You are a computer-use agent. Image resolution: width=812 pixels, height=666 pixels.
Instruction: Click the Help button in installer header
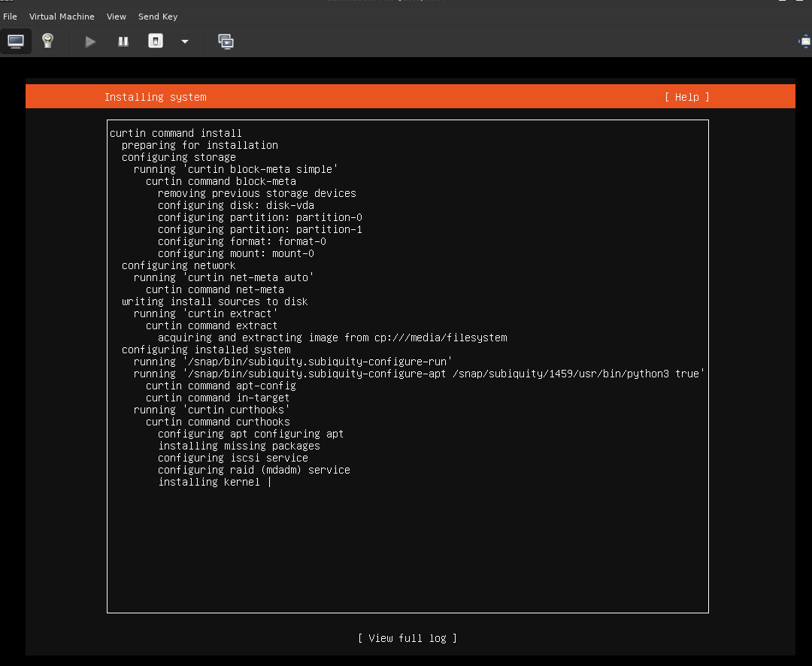click(686, 97)
